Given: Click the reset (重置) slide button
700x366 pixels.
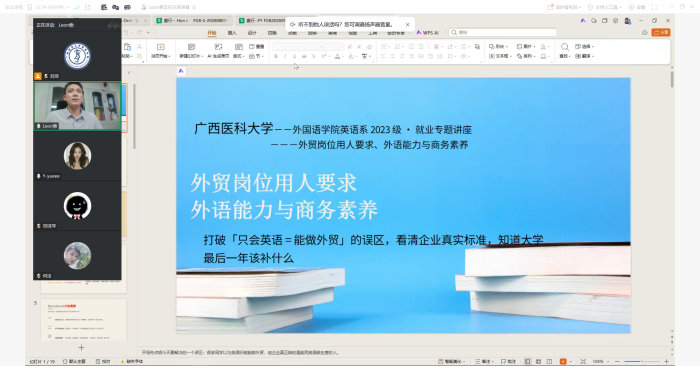Looking at the screenshot, I should coord(257,46).
